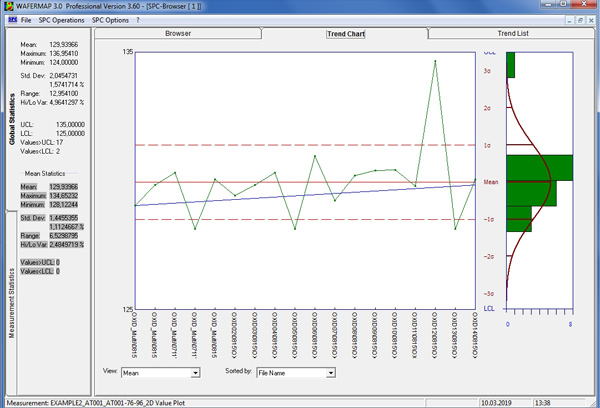Click the OXID14 x-axis label
The image size is (600, 408).
pos(474,335)
